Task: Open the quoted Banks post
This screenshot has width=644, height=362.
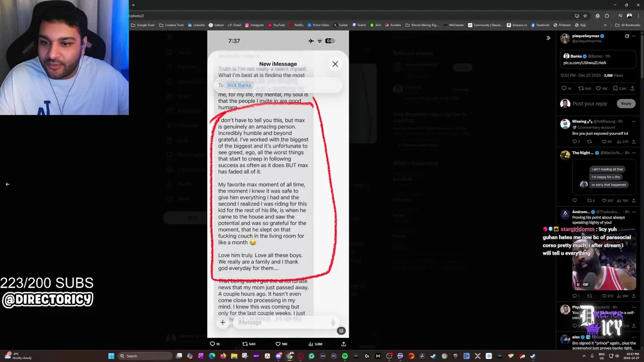Action: coord(599,59)
